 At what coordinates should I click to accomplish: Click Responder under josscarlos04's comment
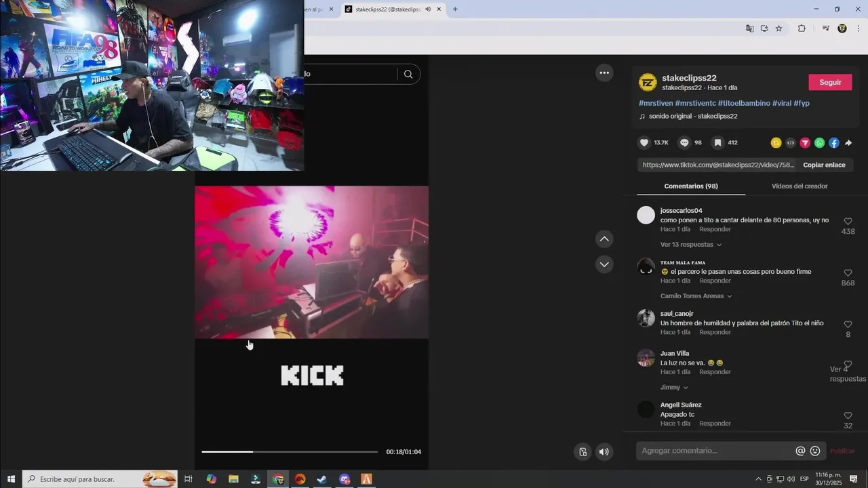pos(715,229)
